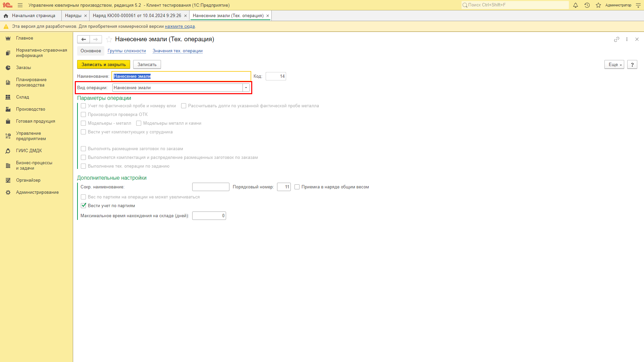Add this form to favorites via star
The height and width of the screenshot is (362, 644).
109,40
